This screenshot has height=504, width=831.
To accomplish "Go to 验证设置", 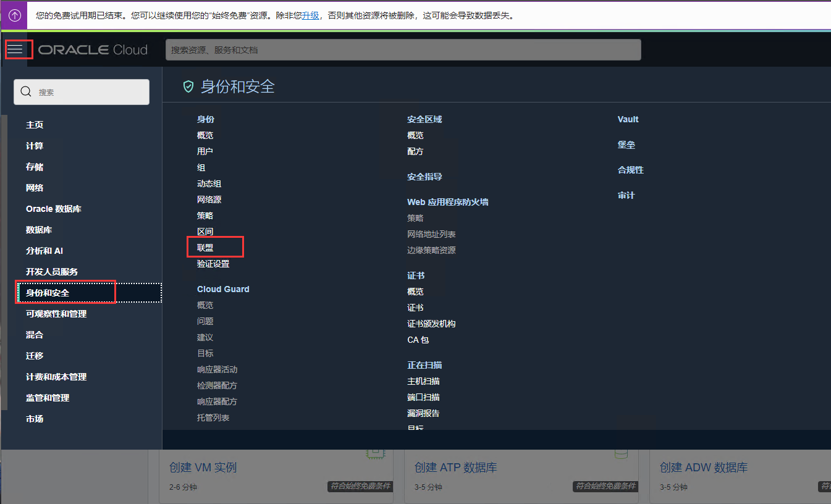I will 213,264.
